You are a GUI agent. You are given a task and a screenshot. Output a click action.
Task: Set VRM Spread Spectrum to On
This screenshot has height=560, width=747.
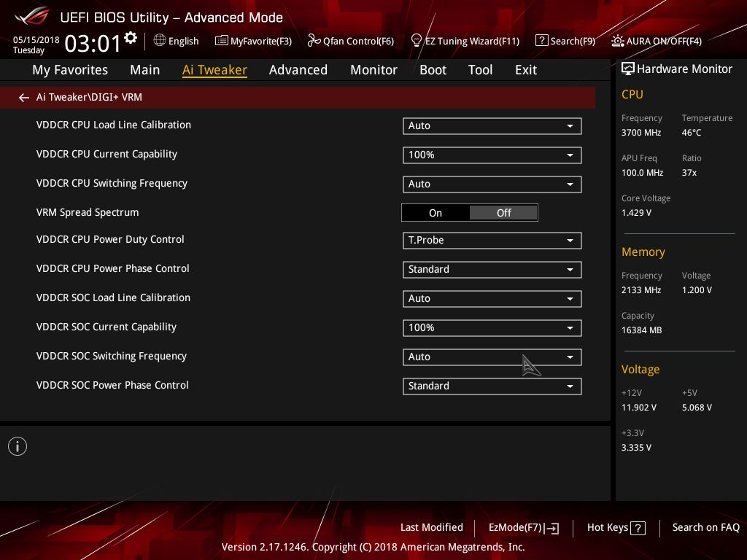point(436,213)
